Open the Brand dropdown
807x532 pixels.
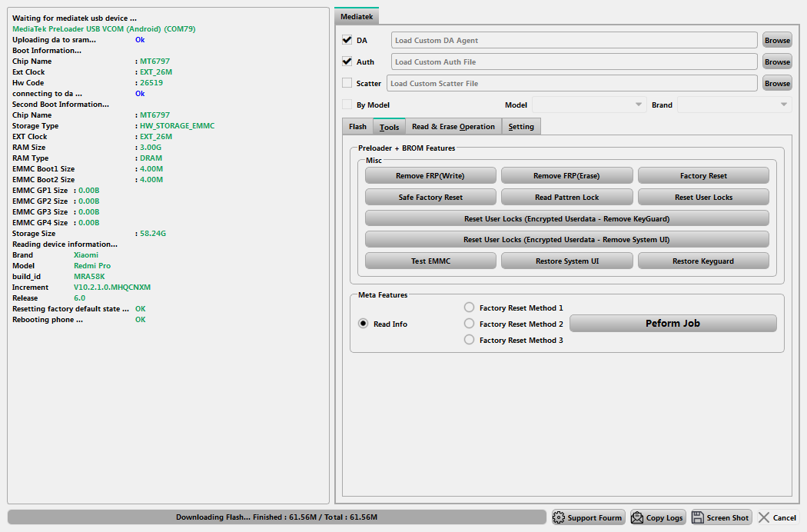pyautogui.click(x=735, y=105)
